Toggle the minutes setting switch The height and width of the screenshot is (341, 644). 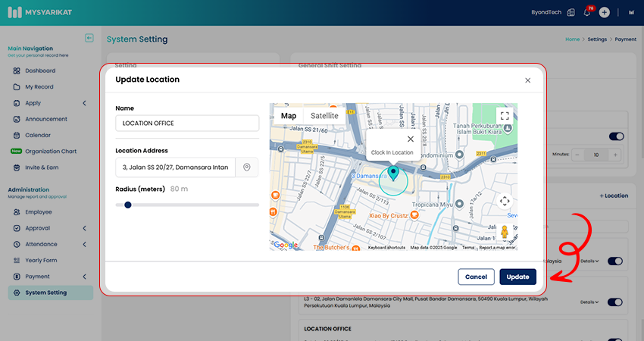click(x=616, y=136)
